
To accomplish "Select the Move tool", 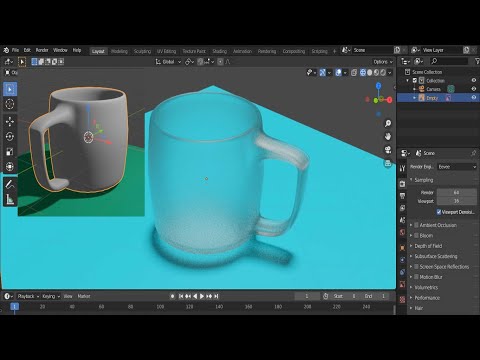I will (x=10, y=121).
